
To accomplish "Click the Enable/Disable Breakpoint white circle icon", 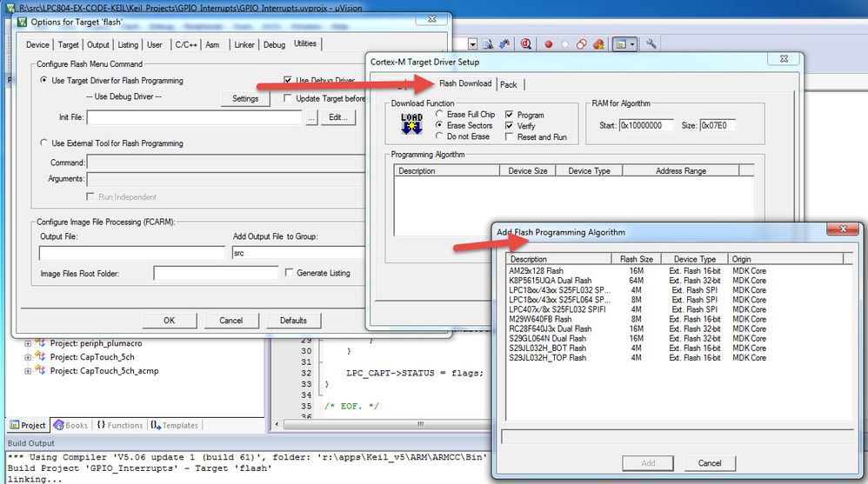I will 564,44.
